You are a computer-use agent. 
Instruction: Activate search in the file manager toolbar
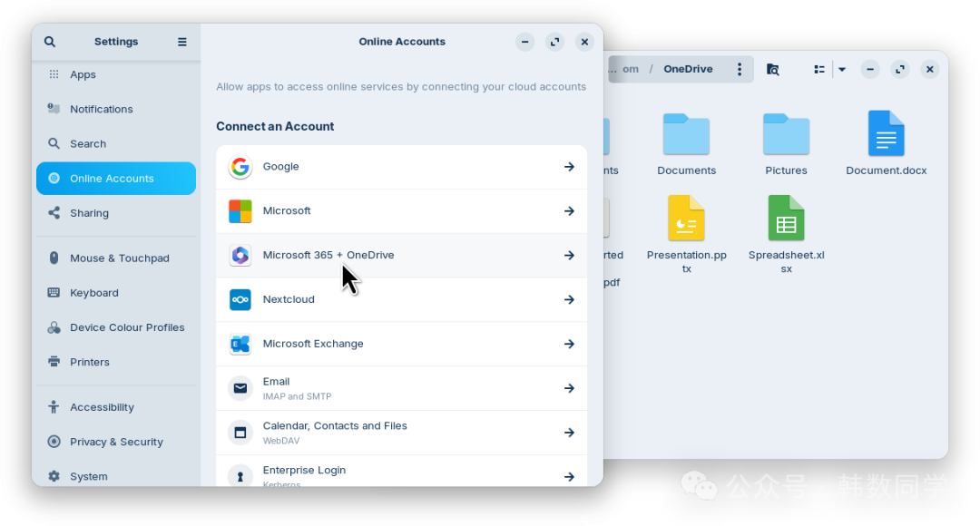(771, 69)
